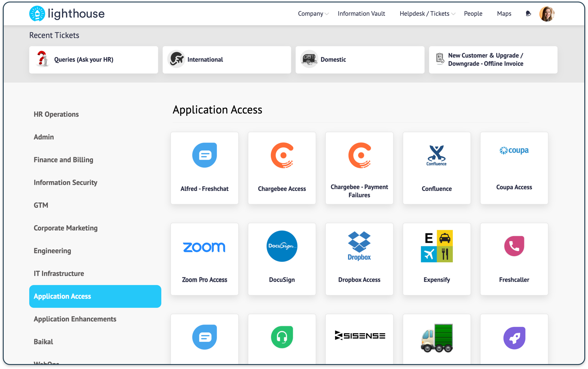
Task: Click the Zoom Pro Access icon
Action: coord(204,247)
